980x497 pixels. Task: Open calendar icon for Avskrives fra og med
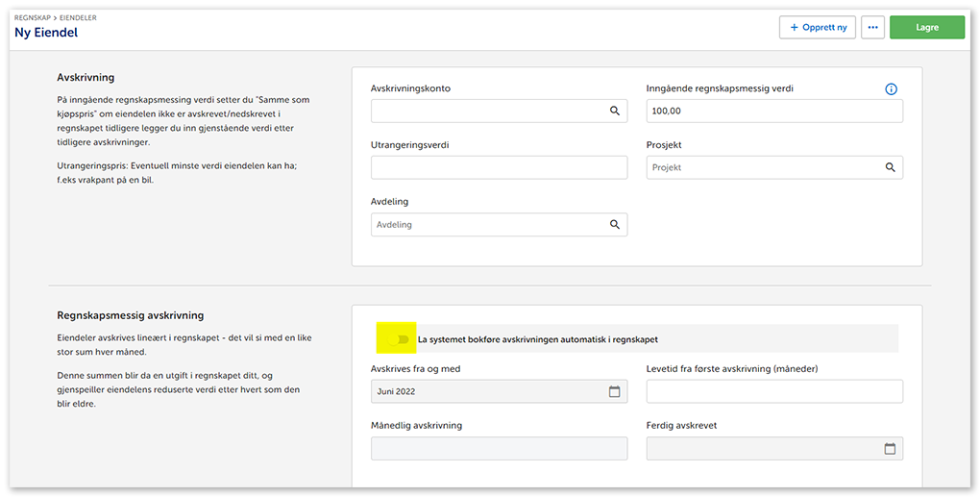point(615,391)
